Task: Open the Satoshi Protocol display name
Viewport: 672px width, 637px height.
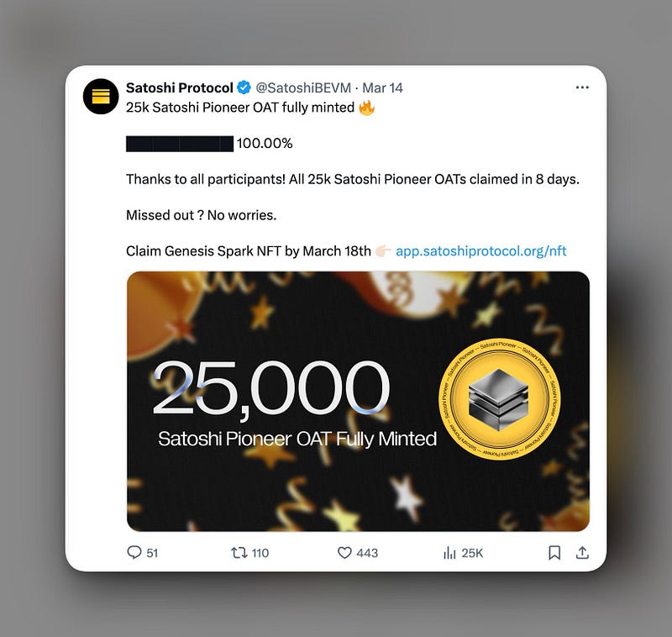Action: pyautogui.click(x=180, y=88)
